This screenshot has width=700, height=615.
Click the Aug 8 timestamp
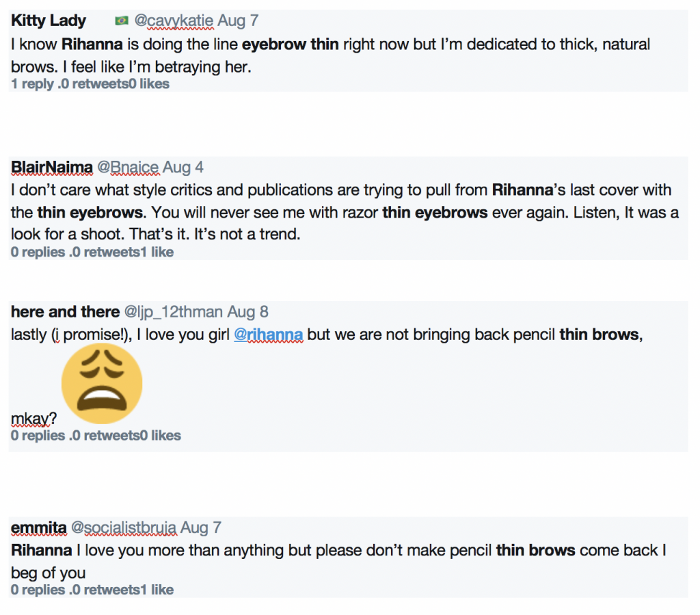coord(247,312)
